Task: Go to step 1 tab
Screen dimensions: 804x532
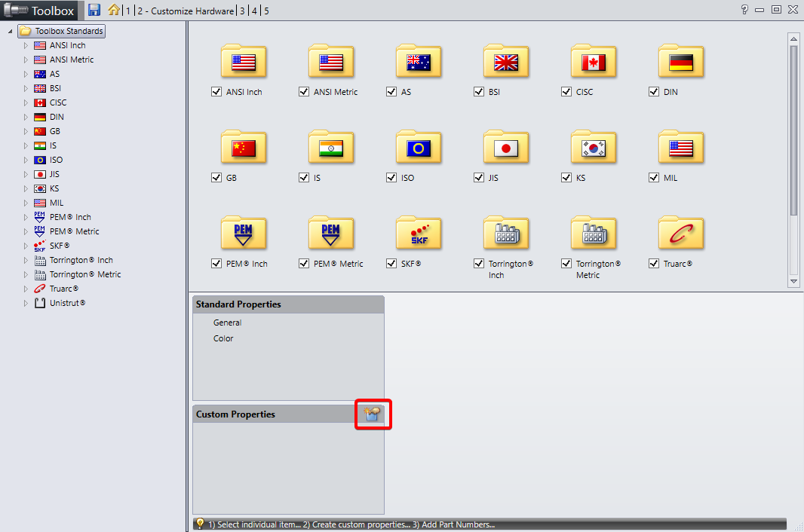Action: [x=128, y=11]
